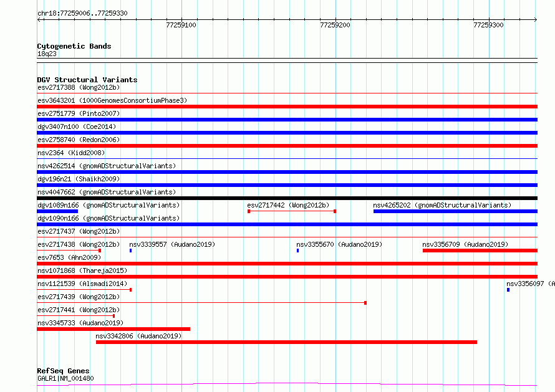This screenshot has width=555, height=392.
Task: Click the chr18:77259006..77259330 region label
Action: pyautogui.click(x=82, y=13)
